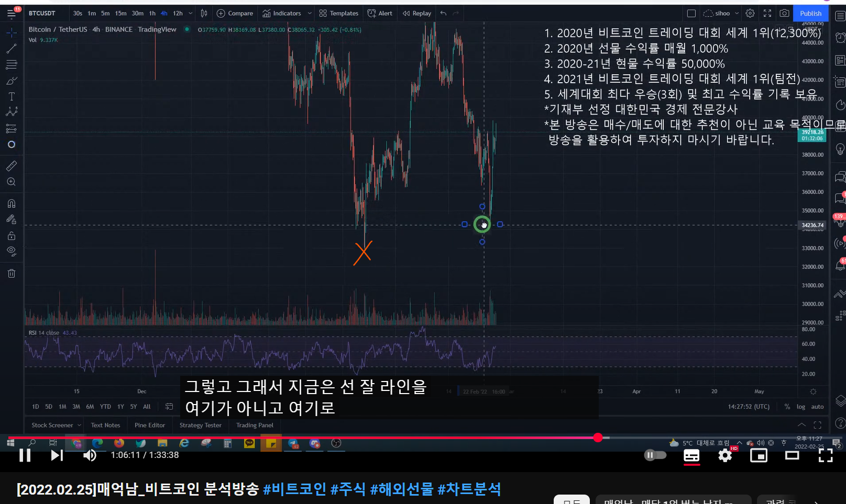This screenshot has height=504, width=846.
Task: Toggle YouTube autoplay switch
Action: 655,455
